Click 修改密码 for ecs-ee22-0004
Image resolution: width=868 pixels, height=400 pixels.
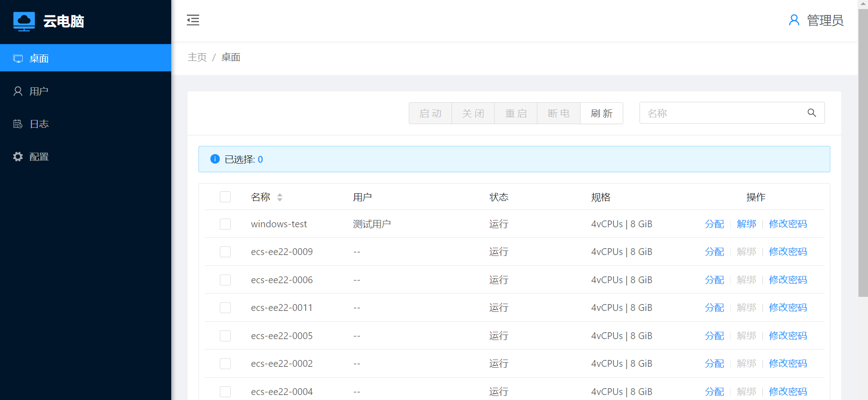(x=788, y=392)
